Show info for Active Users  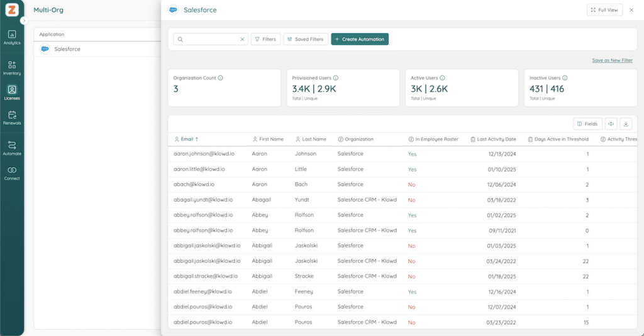pyautogui.click(x=442, y=78)
